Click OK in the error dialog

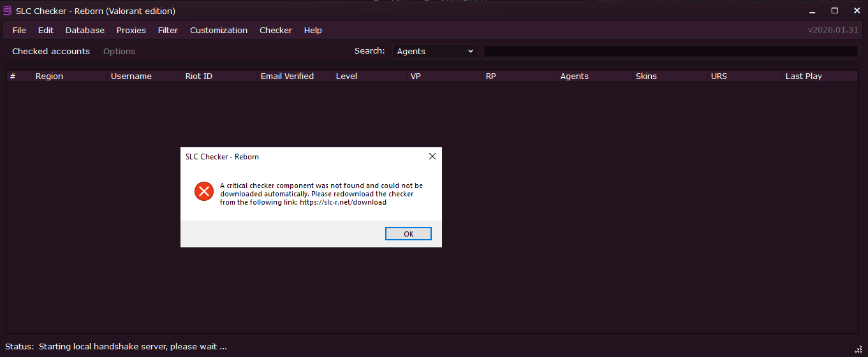click(x=409, y=234)
